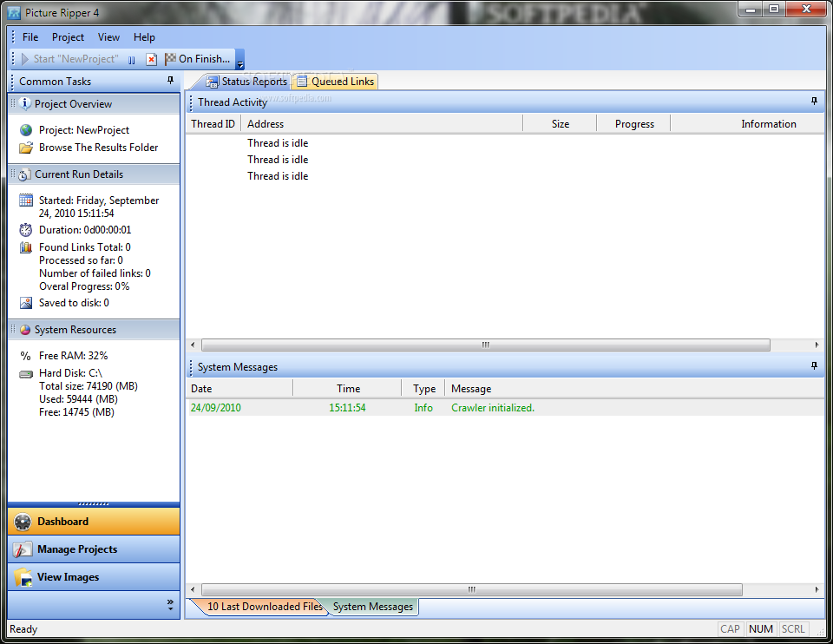Image resolution: width=833 pixels, height=644 pixels.
Task: Click System Messages scroll left arrow
Action: click(x=193, y=590)
